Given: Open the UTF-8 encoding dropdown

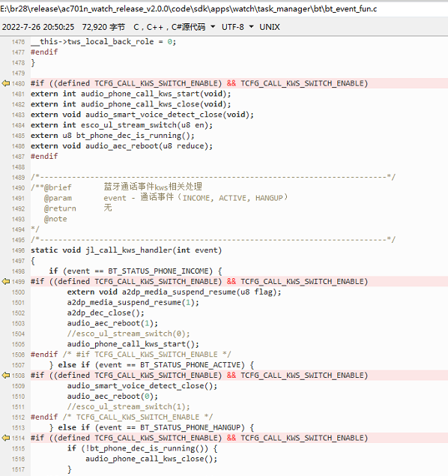Looking at the screenshot, I should coord(237,27).
